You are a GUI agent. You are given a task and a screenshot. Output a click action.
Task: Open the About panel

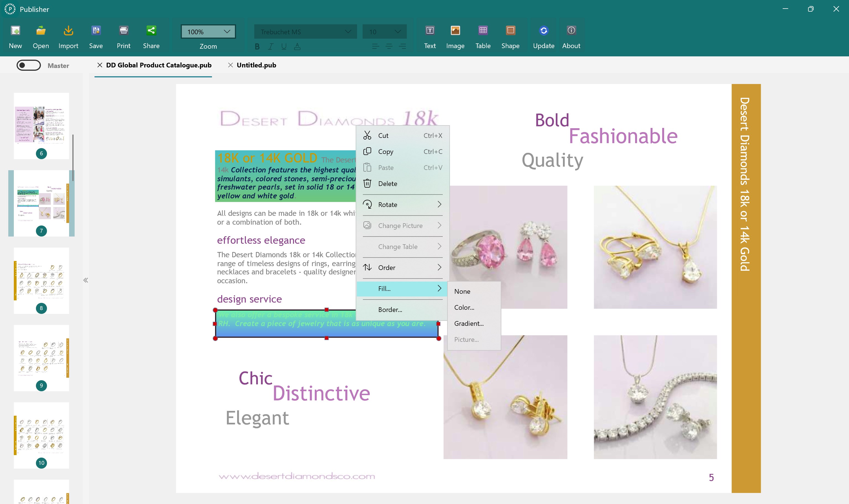571,36
